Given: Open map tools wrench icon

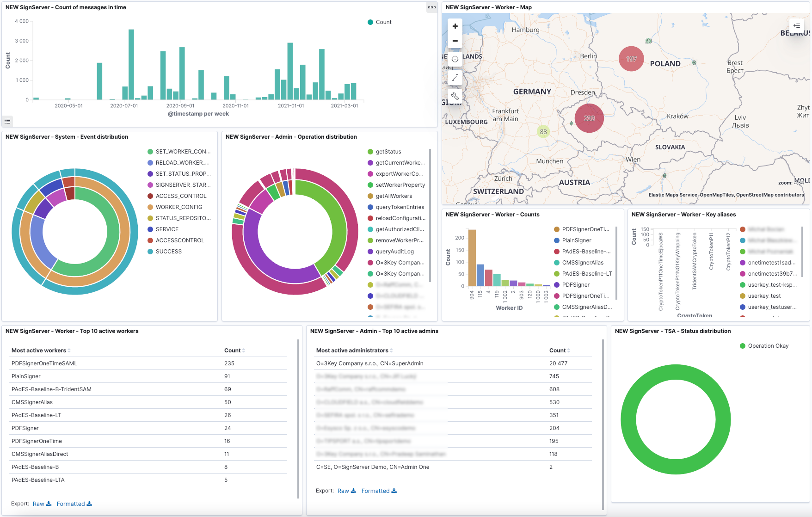Looking at the screenshot, I should (x=455, y=96).
